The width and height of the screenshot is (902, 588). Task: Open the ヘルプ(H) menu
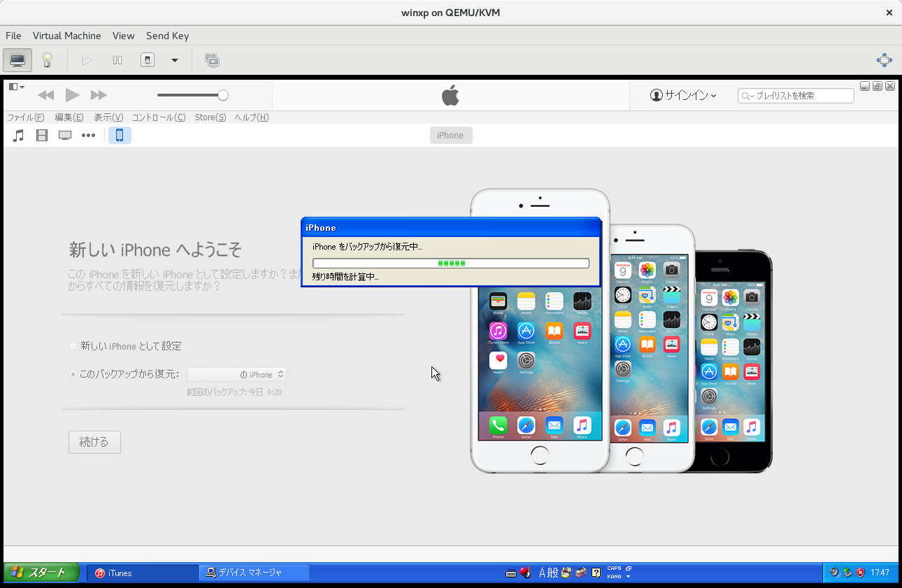pos(252,117)
